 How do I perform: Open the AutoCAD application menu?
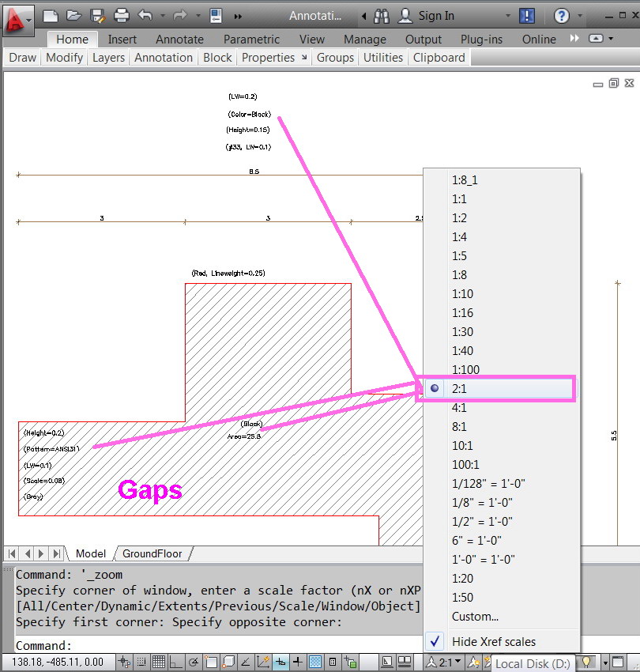(13, 15)
